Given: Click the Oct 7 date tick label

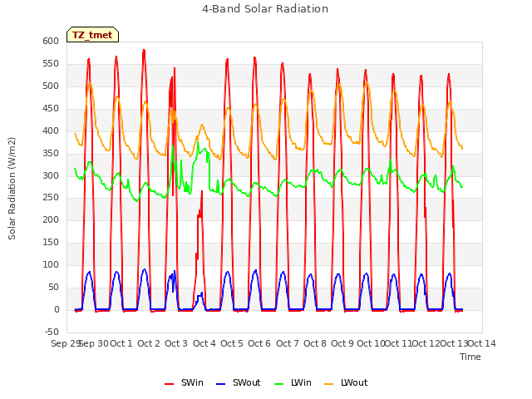Looking at the screenshot, I should (288, 343).
